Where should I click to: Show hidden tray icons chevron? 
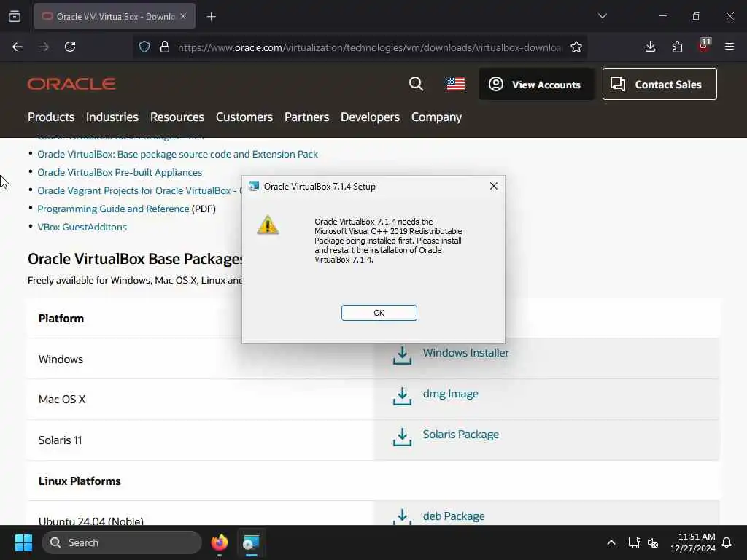(611, 542)
